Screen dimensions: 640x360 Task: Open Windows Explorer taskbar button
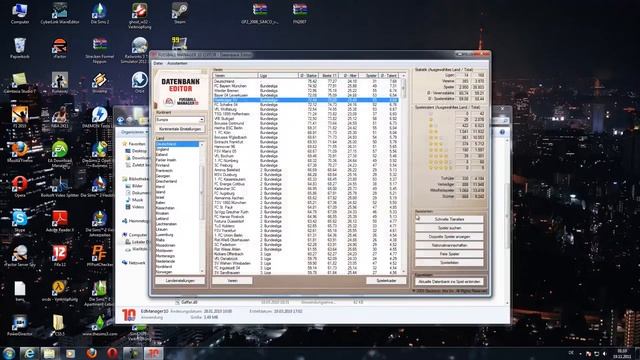click(x=50, y=353)
